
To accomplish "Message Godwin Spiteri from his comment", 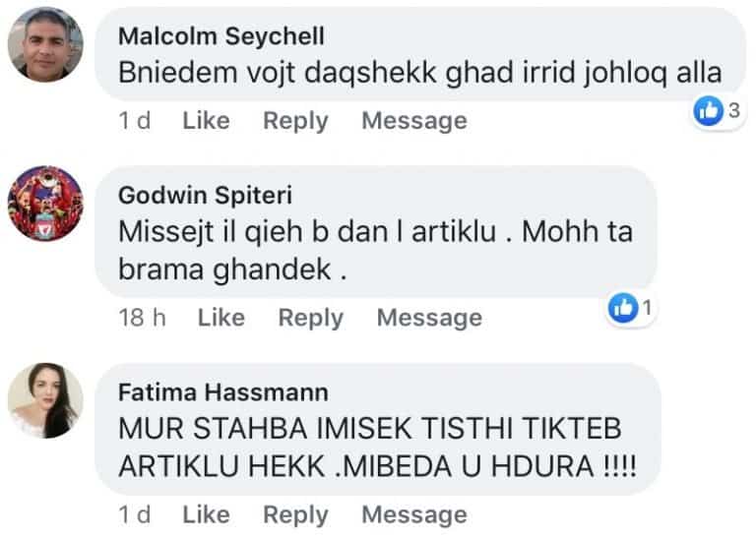I will coord(429,318).
